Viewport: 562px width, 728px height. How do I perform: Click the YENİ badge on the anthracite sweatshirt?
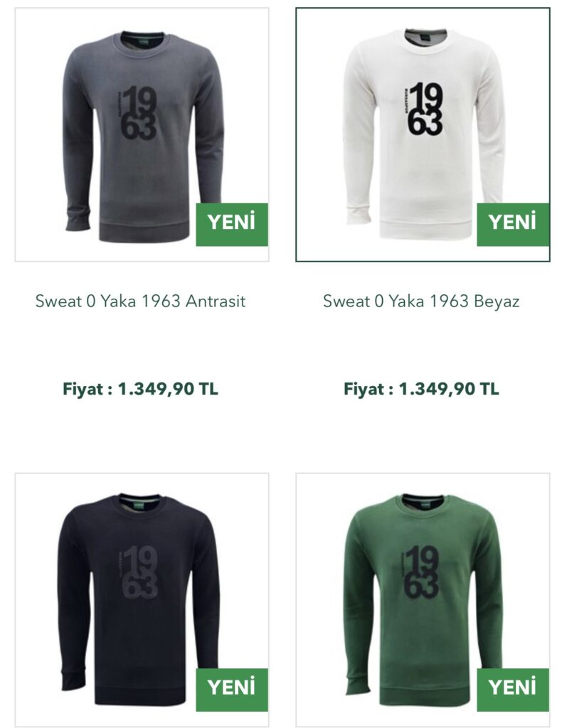click(232, 224)
